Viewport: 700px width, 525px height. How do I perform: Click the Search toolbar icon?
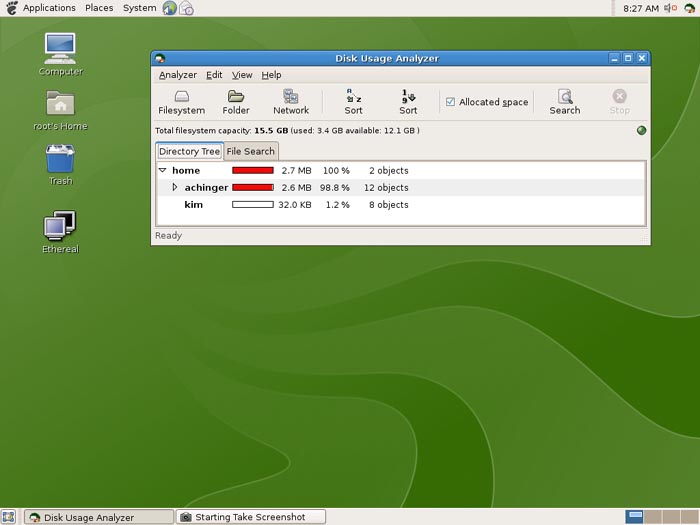tap(564, 102)
